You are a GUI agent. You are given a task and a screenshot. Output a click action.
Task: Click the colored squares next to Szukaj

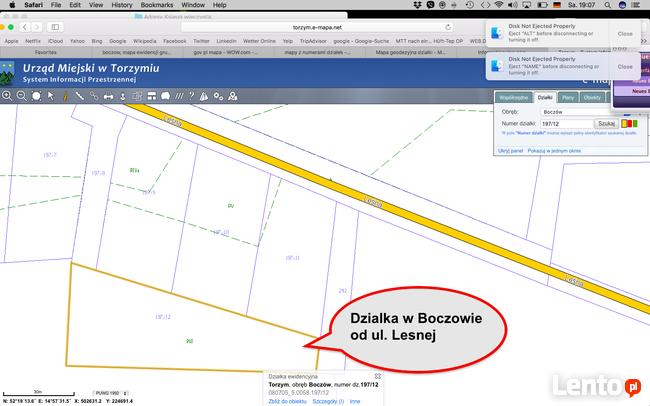click(627, 125)
